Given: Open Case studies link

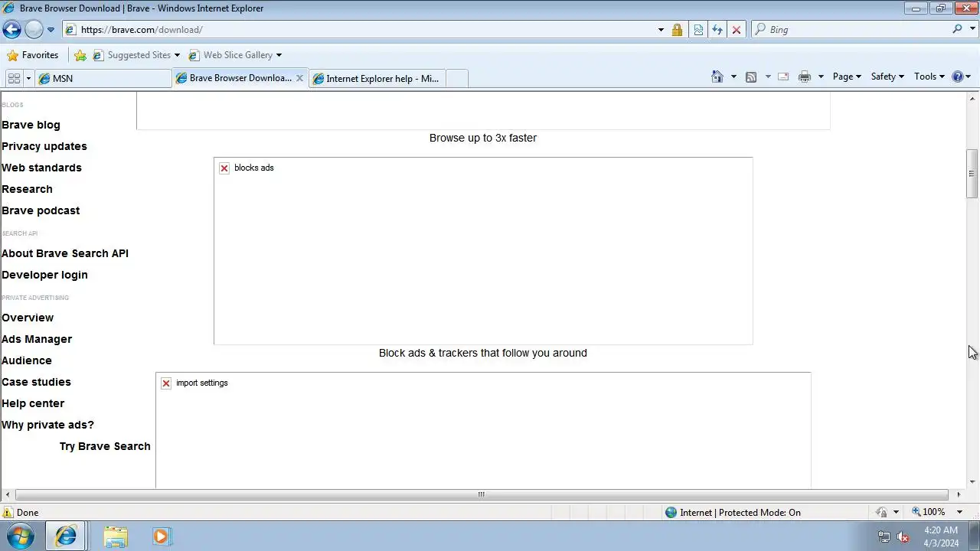Looking at the screenshot, I should (36, 382).
